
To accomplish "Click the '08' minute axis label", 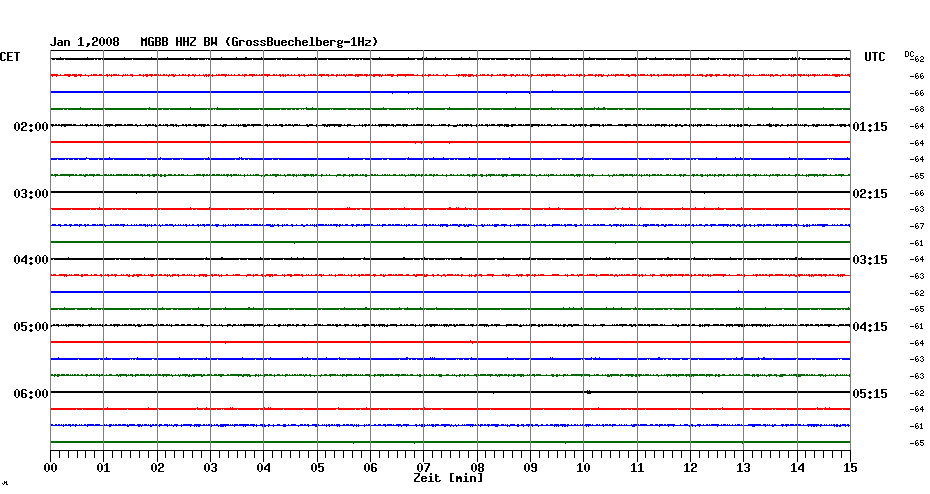I will click(x=477, y=468).
